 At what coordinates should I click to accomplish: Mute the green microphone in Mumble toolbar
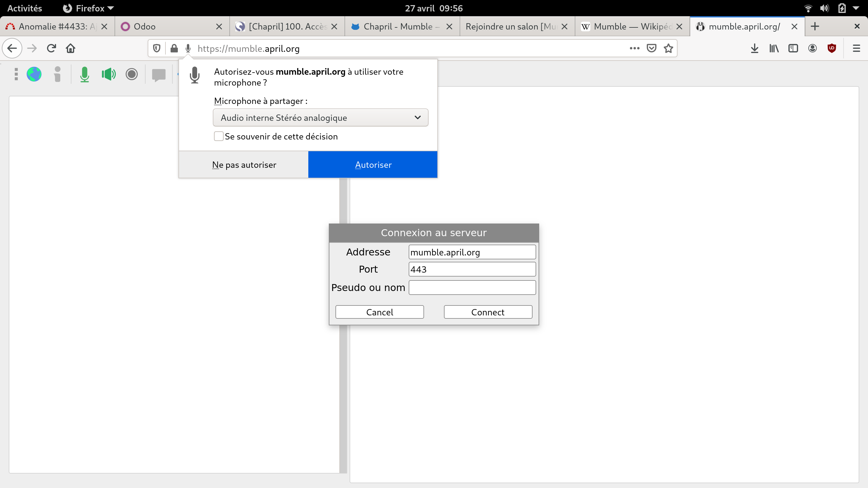(x=85, y=74)
